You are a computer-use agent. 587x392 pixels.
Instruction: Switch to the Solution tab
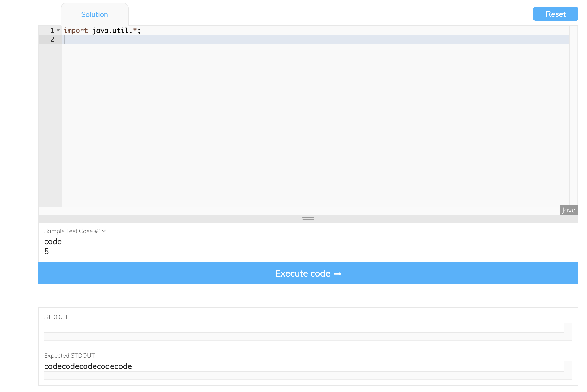point(94,14)
